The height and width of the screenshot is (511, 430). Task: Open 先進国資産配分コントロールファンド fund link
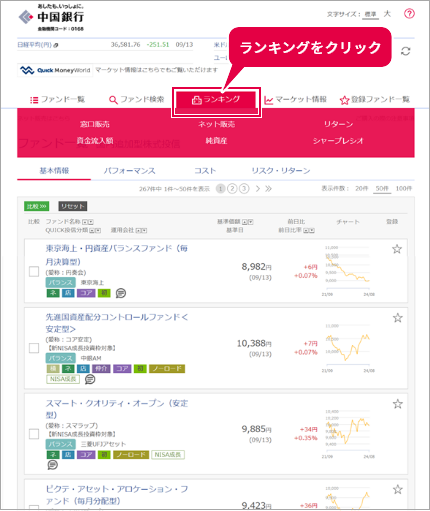116,323
